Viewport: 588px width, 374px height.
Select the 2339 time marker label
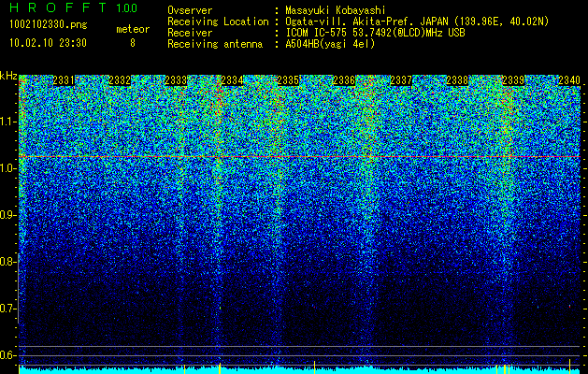click(513, 80)
